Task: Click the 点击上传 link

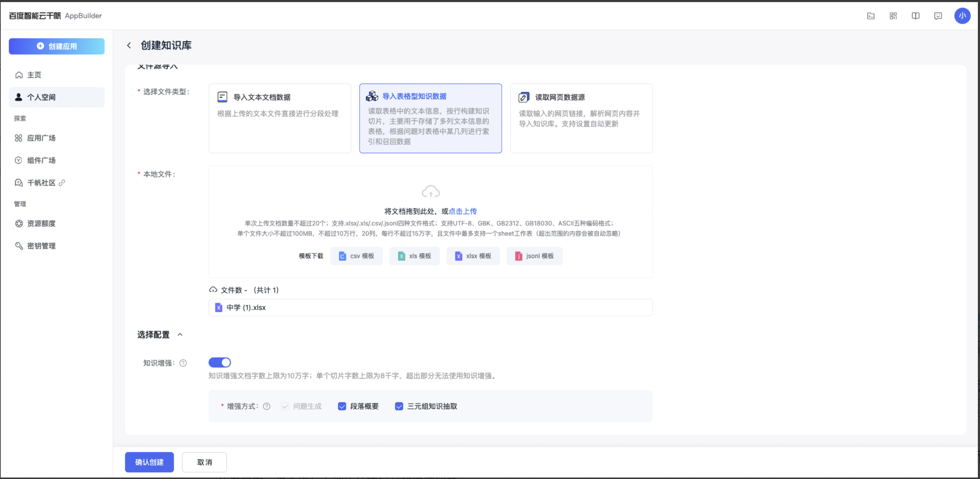Action: [x=462, y=211]
